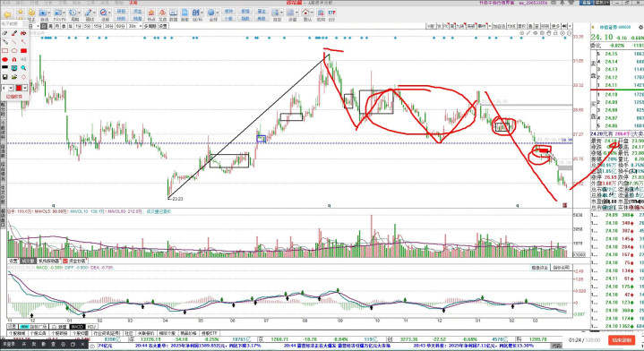The width and height of the screenshot is (644, 351).
Task: Switch chart to 60分 period
Action: (120, 26)
